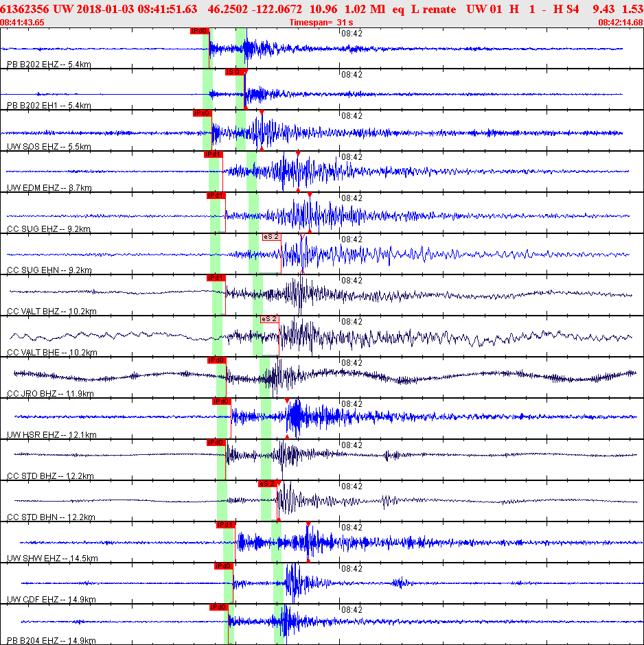
Task: Click the iPc0 pick flag on UW SOS EHZ
Action: [x=202, y=113]
